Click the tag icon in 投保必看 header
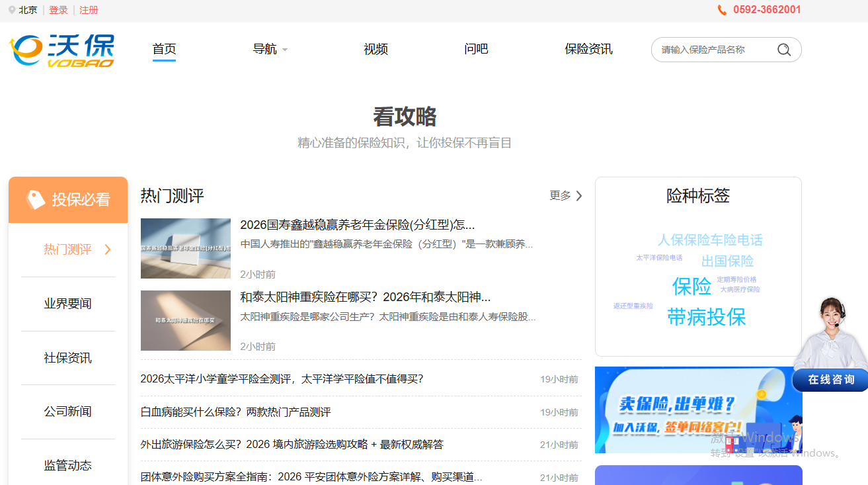 35,199
